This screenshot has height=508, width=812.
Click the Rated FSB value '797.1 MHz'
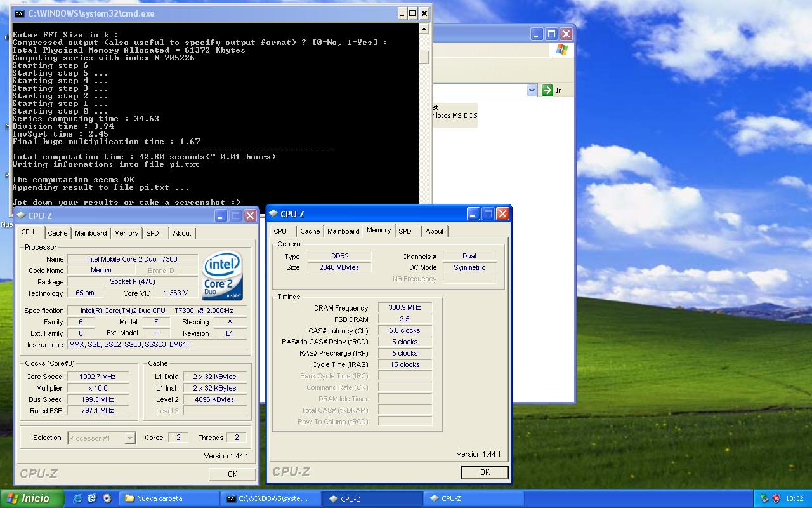pos(98,410)
